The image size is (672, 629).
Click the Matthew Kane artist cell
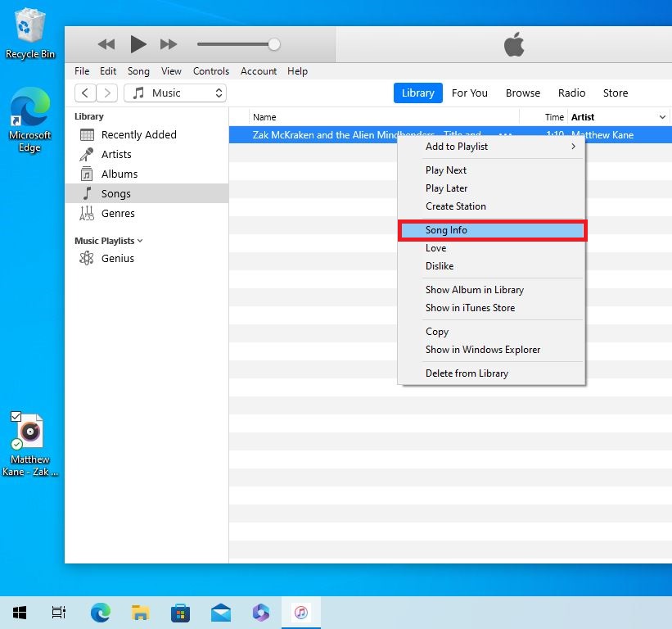click(x=602, y=134)
